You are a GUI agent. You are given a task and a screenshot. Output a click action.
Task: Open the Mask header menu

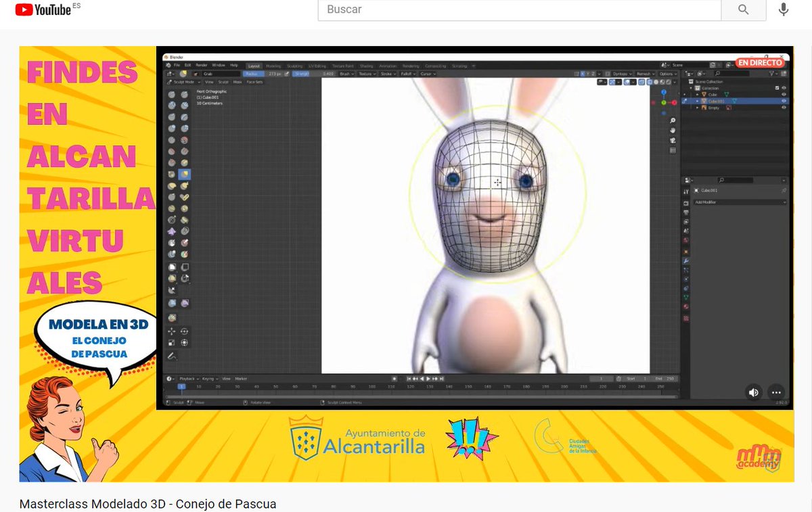(x=238, y=82)
